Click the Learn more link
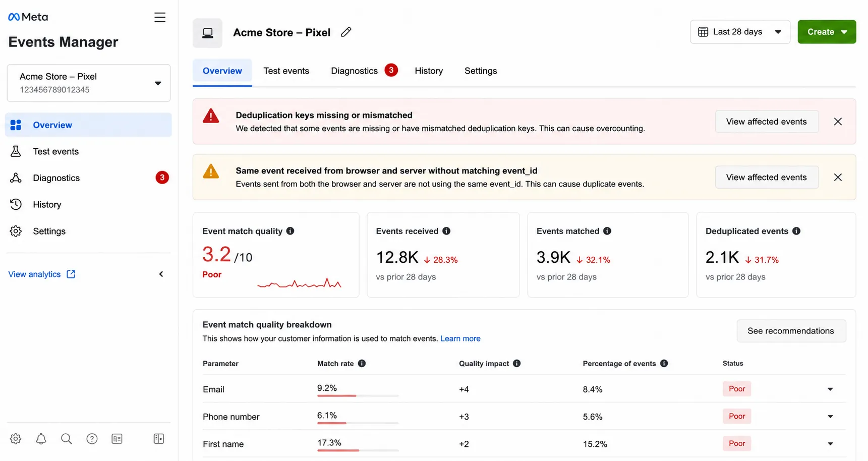Image resolution: width=868 pixels, height=461 pixels. [460, 338]
